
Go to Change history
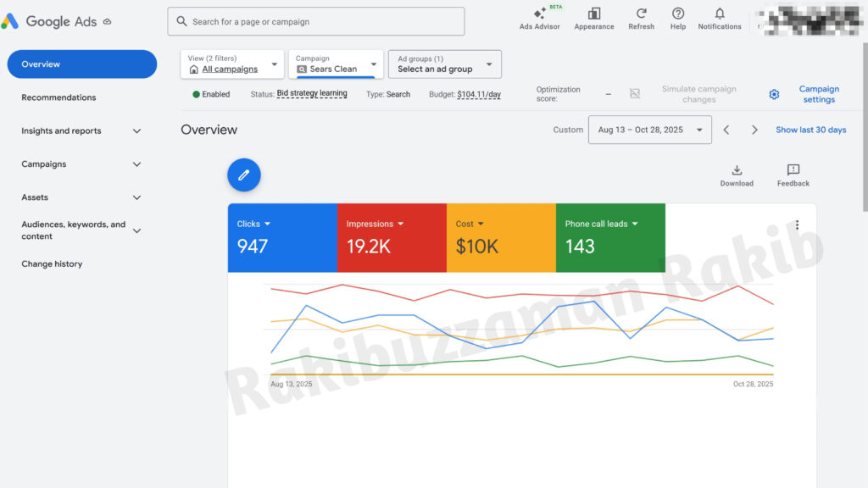click(52, 263)
